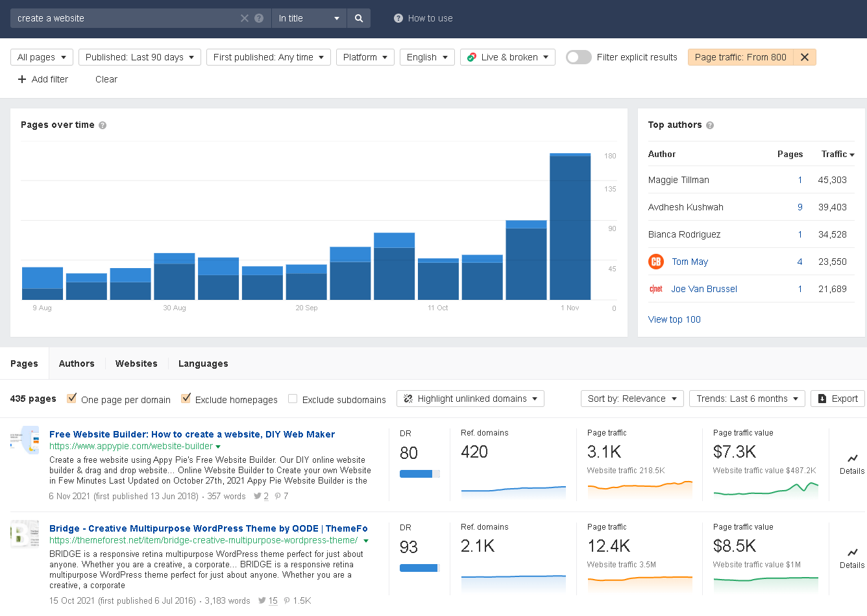This screenshot has width=867, height=616.
Task: Open Live & broken filter dropdown
Action: click(x=507, y=57)
